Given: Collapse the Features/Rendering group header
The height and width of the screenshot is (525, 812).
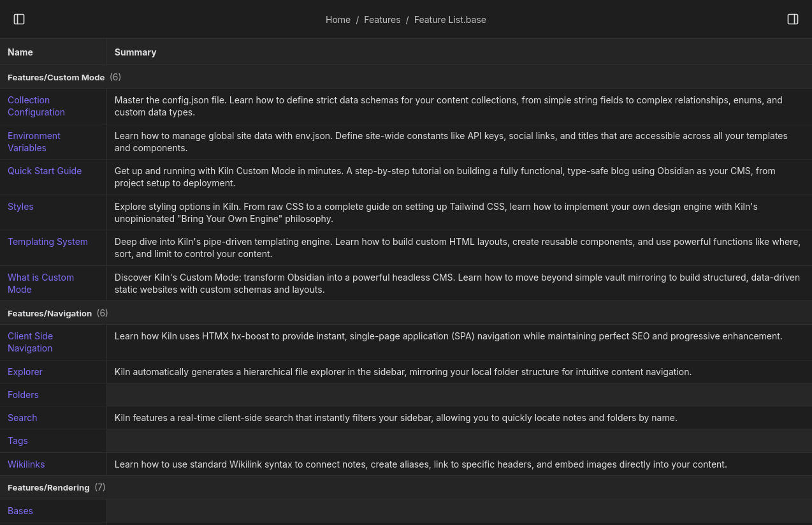Looking at the screenshot, I should (48, 487).
